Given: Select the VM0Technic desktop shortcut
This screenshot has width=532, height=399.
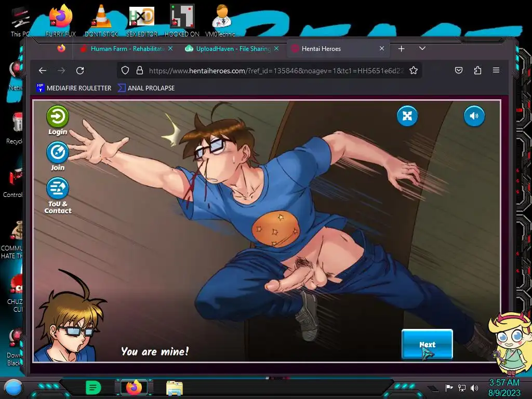Looking at the screenshot, I should coord(222,21).
